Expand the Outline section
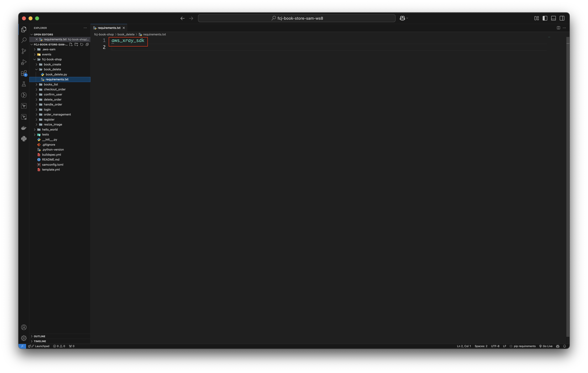The image size is (588, 373). click(x=31, y=336)
